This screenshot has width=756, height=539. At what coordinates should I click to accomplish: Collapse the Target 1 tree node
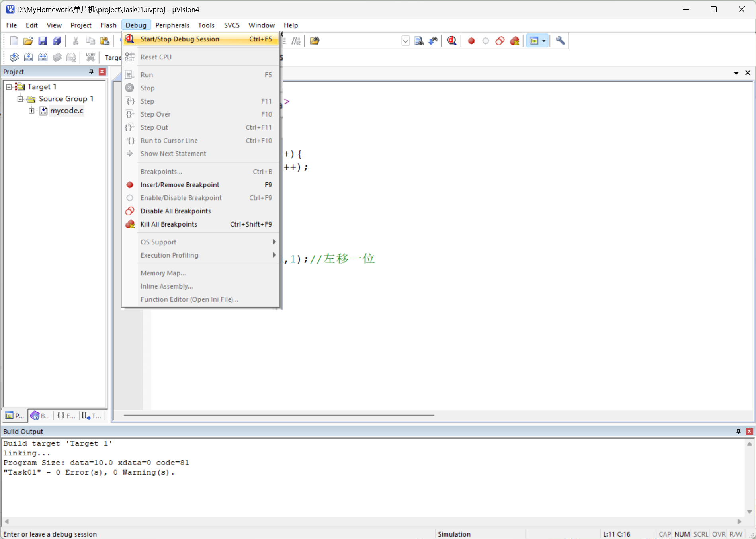[x=9, y=87]
